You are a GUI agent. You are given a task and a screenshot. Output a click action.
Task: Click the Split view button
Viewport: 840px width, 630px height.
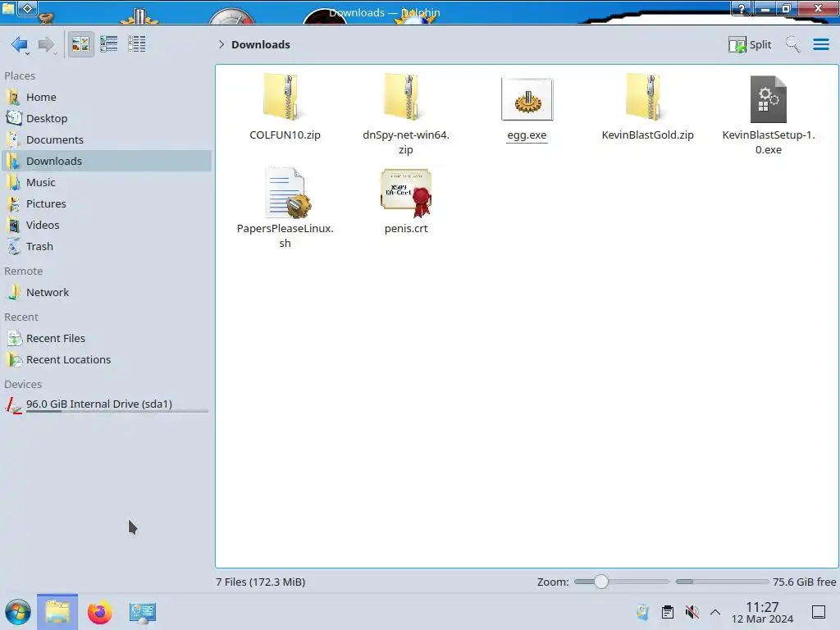750,44
